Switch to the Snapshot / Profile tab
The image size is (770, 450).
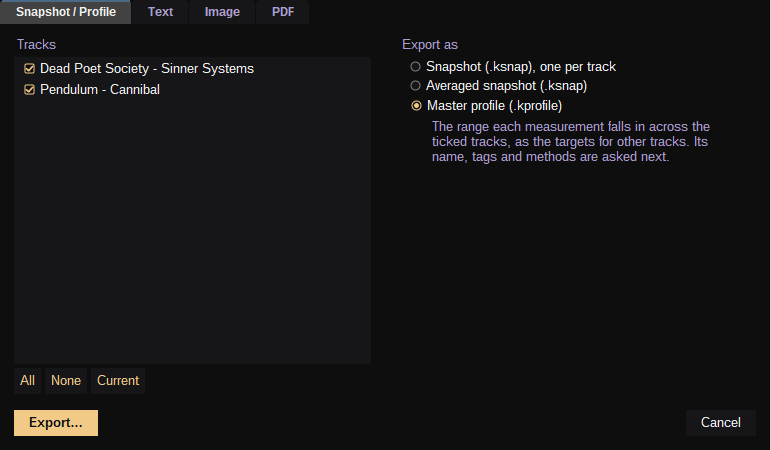point(66,12)
